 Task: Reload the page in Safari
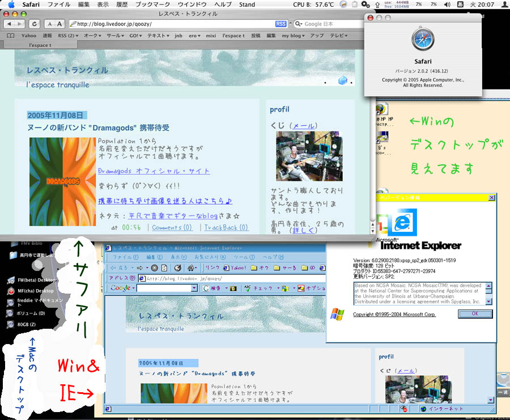coord(35,24)
